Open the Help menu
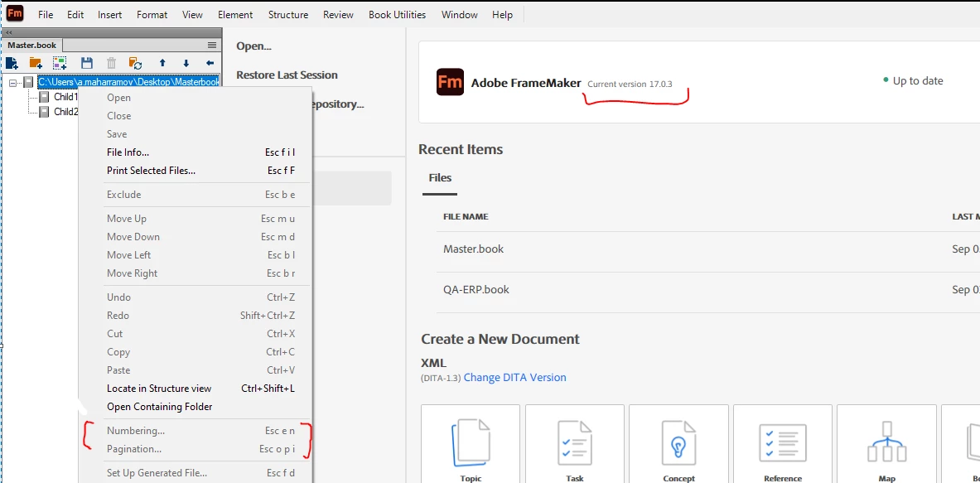This screenshot has height=483, width=980. [x=503, y=14]
